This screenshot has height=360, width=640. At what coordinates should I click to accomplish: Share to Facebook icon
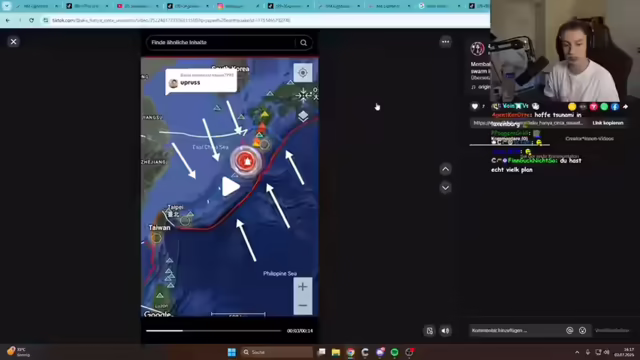point(615,107)
